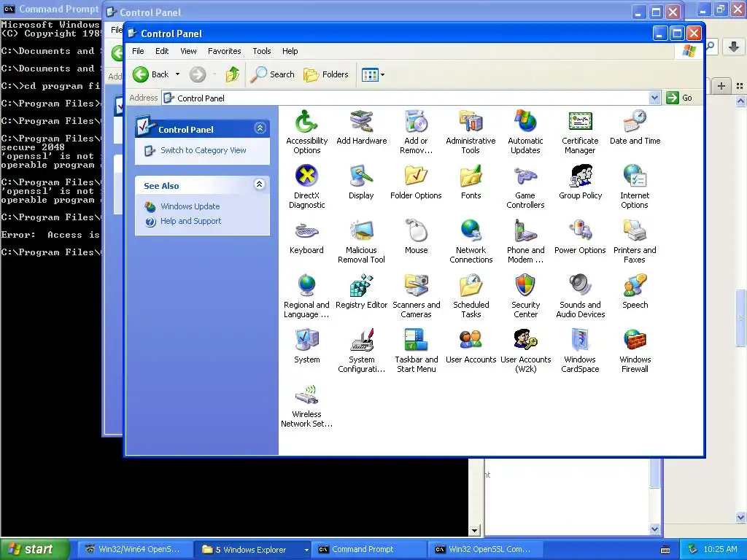The height and width of the screenshot is (560, 747).
Task: Collapse the See Also sidebar section
Action: click(259, 184)
